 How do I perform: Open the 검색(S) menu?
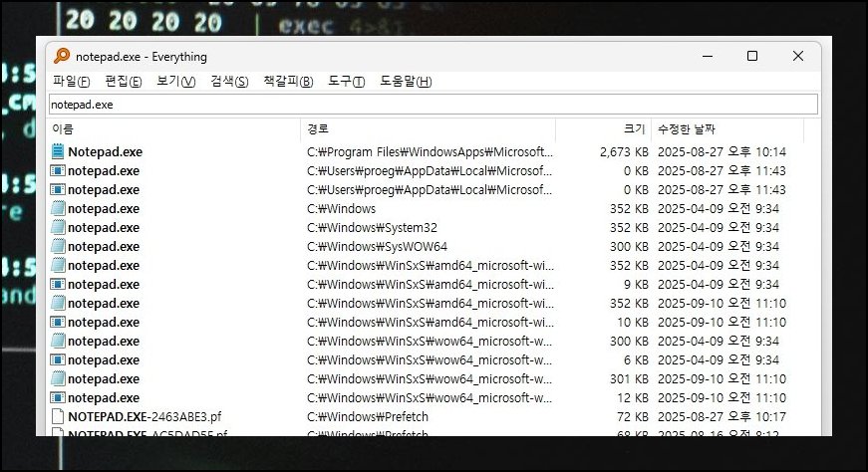click(x=229, y=82)
